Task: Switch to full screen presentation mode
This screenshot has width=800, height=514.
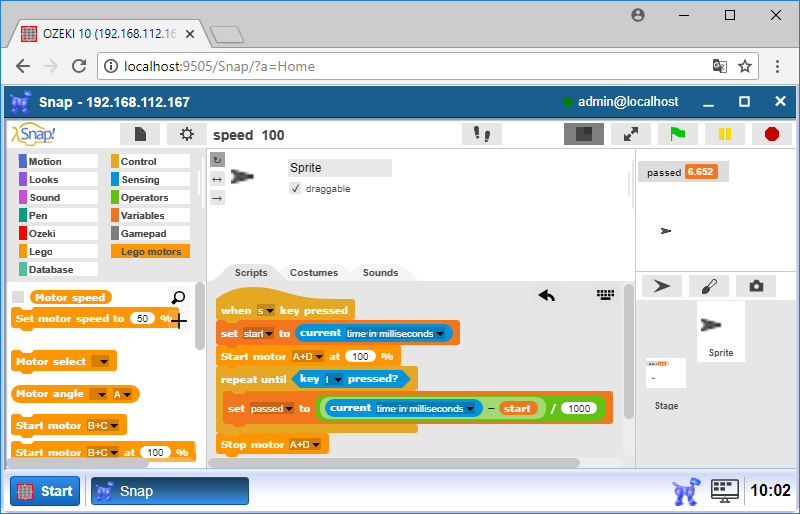Action: pos(631,134)
